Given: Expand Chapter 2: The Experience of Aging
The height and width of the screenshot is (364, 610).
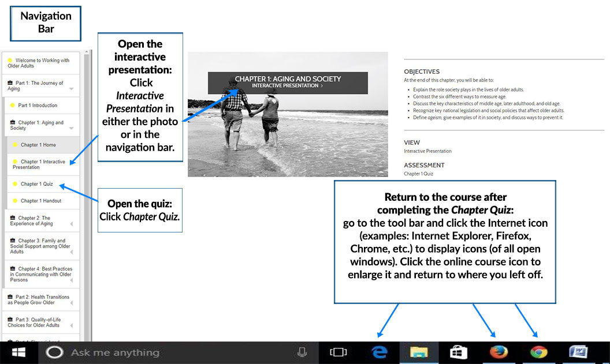Looking at the screenshot, I should click(x=71, y=224).
